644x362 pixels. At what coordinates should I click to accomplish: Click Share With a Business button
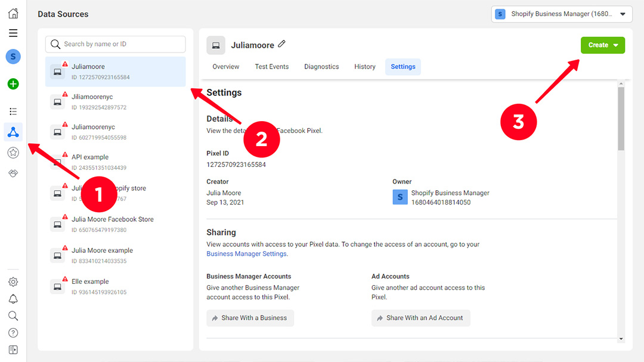point(250,318)
